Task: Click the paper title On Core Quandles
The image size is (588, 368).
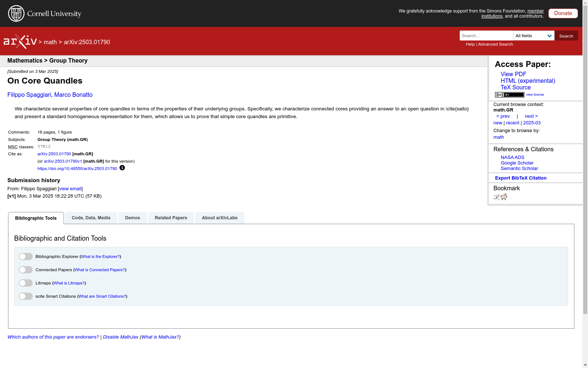Action: (45, 81)
